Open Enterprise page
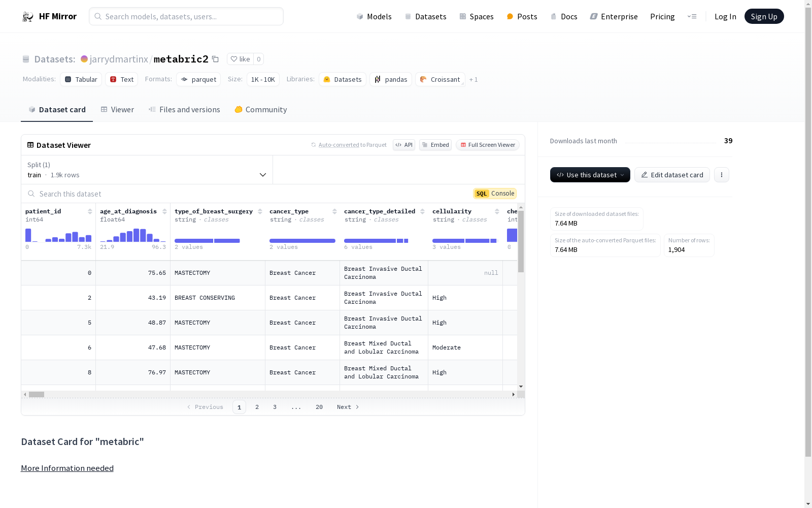812x508 pixels. point(614,17)
